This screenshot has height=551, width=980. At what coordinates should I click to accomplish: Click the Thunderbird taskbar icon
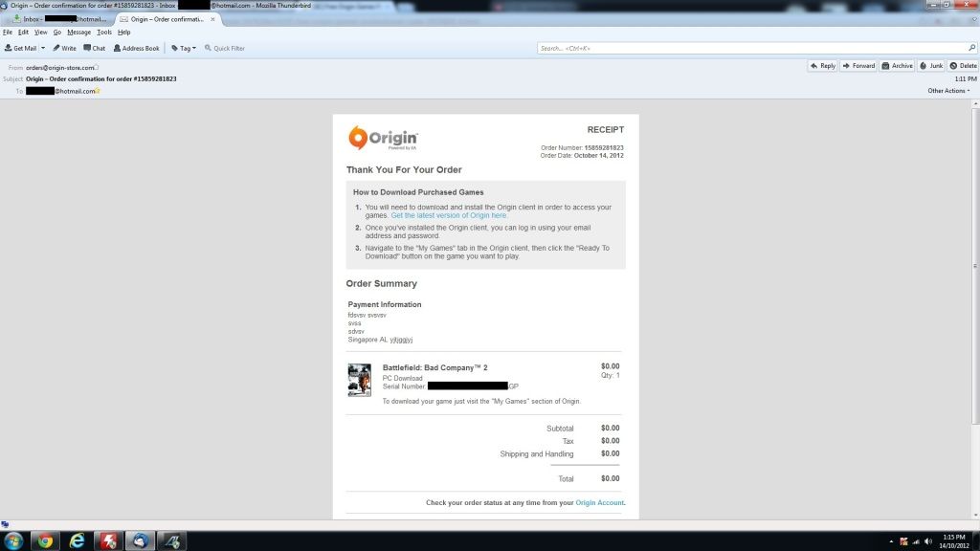pos(140,541)
